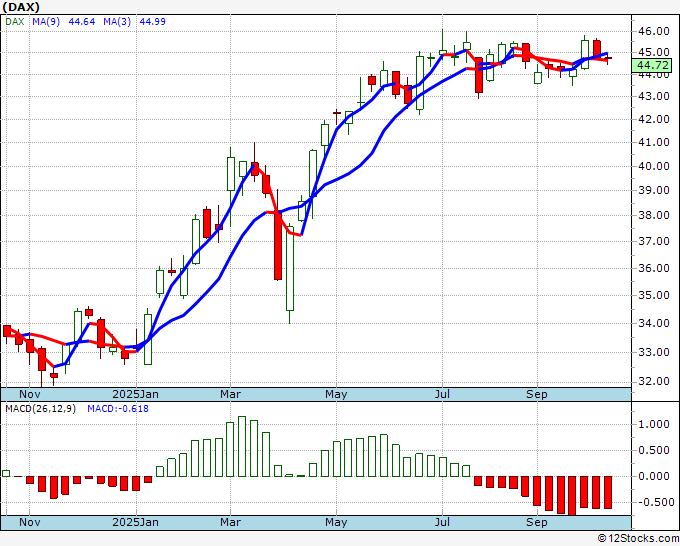Click the green 44.72 current price tag

pyautogui.click(x=651, y=65)
